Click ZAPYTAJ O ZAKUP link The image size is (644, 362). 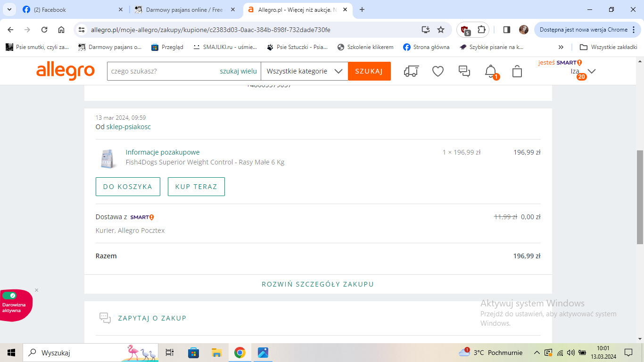coord(152,318)
